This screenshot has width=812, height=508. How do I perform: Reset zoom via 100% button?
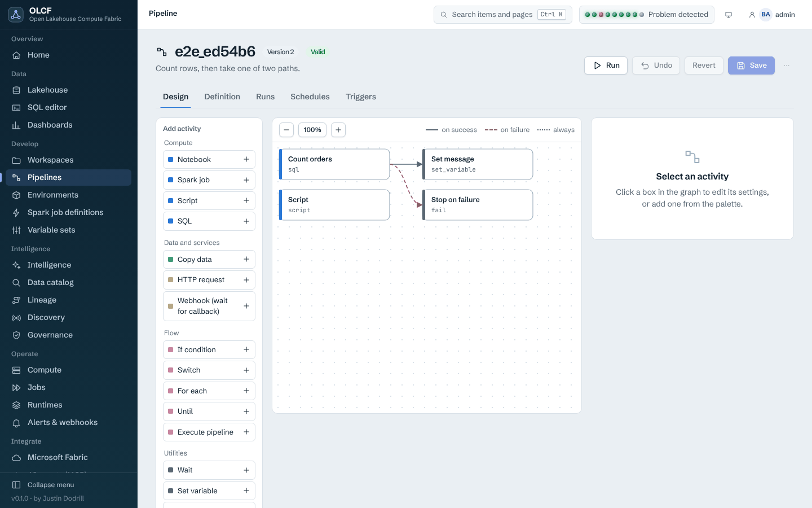312,130
